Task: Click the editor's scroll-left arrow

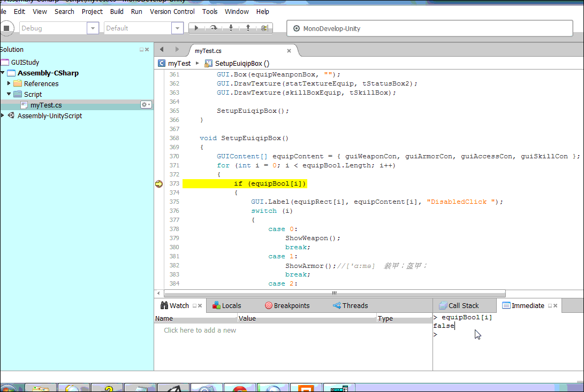Action: [158, 293]
